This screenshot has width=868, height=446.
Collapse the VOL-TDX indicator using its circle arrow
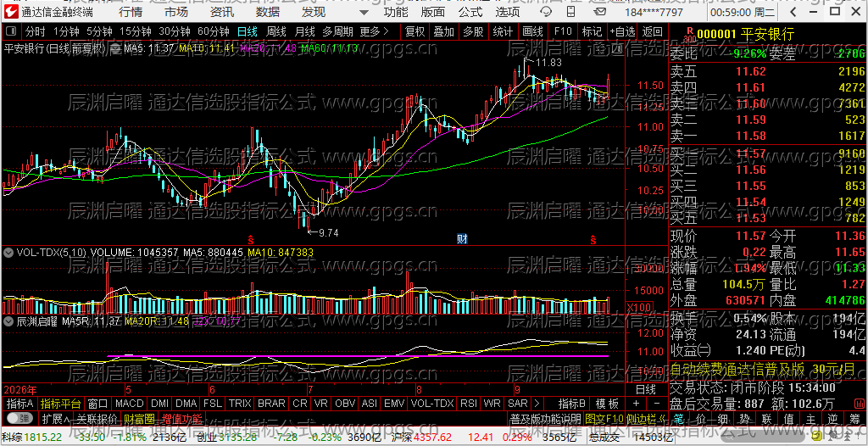[8, 253]
